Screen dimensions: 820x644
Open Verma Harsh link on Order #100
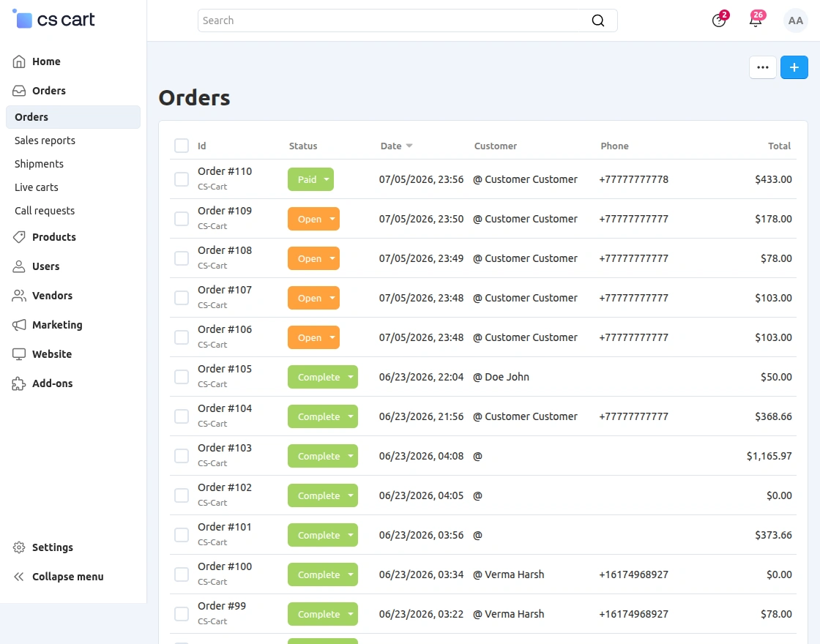[x=514, y=574]
